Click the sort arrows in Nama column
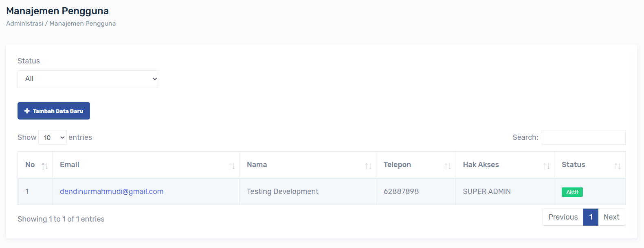Image resolution: width=644 pixels, height=248 pixels. click(x=368, y=166)
